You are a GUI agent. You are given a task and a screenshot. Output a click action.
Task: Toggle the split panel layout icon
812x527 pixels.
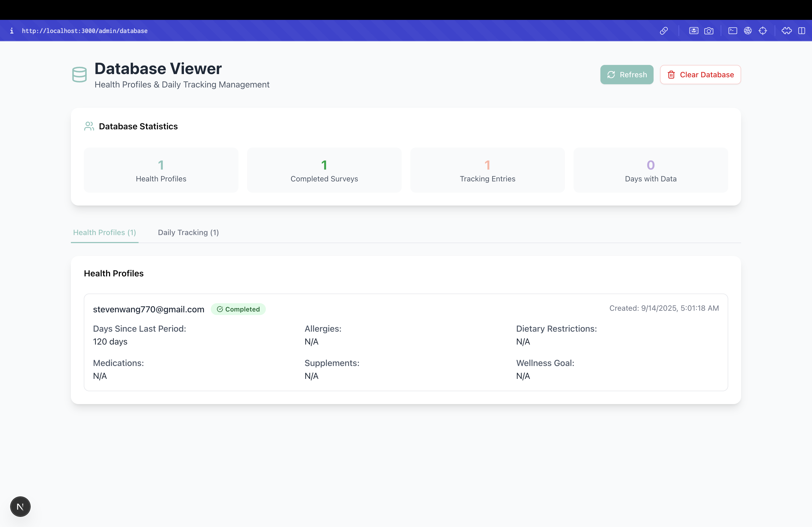pos(802,31)
